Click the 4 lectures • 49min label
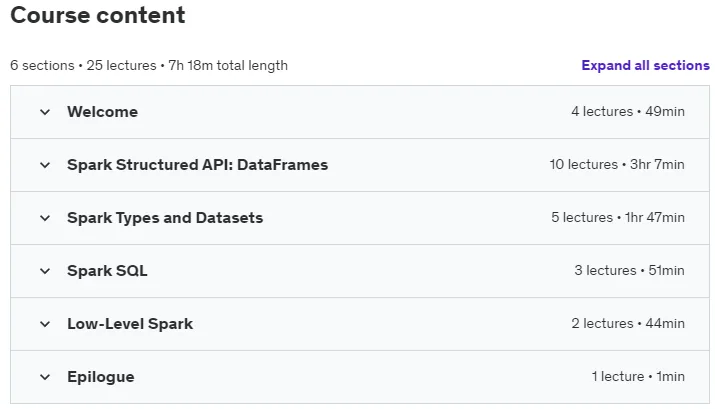The image size is (715, 409). [628, 111]
